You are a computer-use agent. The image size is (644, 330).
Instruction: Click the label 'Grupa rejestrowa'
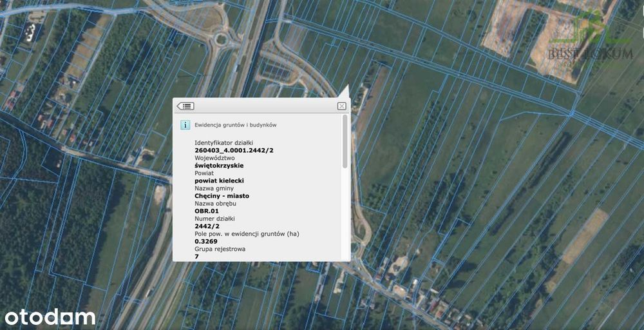220,249
